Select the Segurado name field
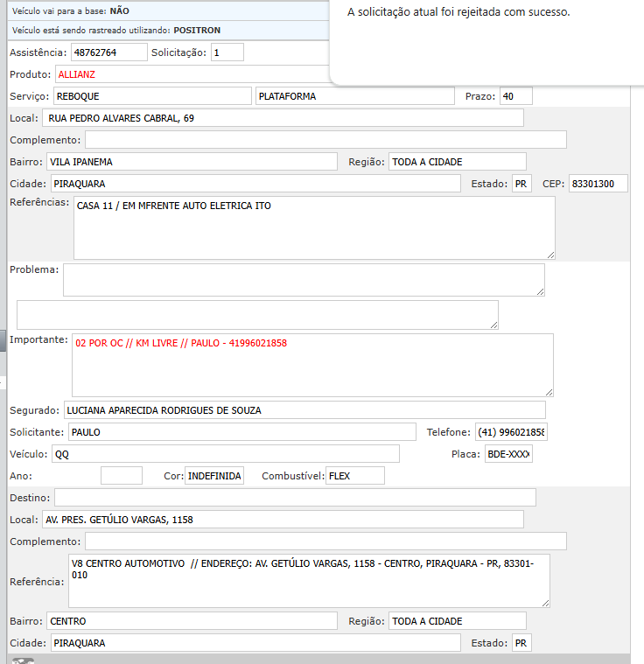Viewport: 644px width, 664px height. pyautogui.click(x=304, y=410)
